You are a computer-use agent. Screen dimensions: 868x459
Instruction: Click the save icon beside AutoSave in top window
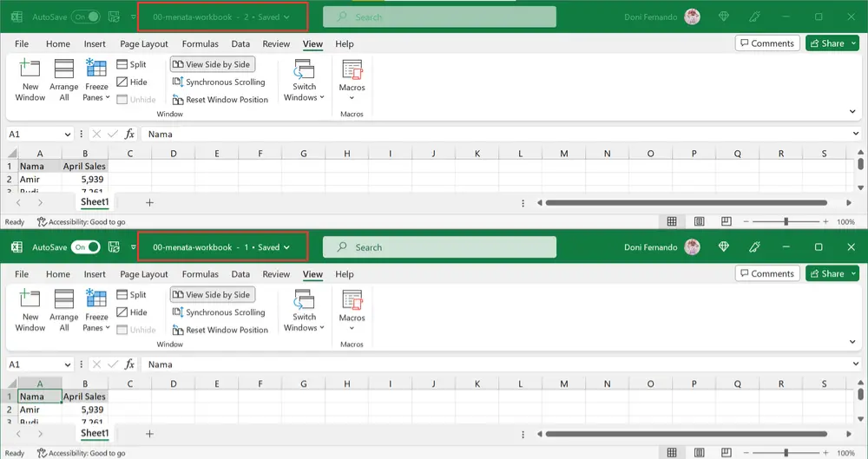(x=114, y=17)
